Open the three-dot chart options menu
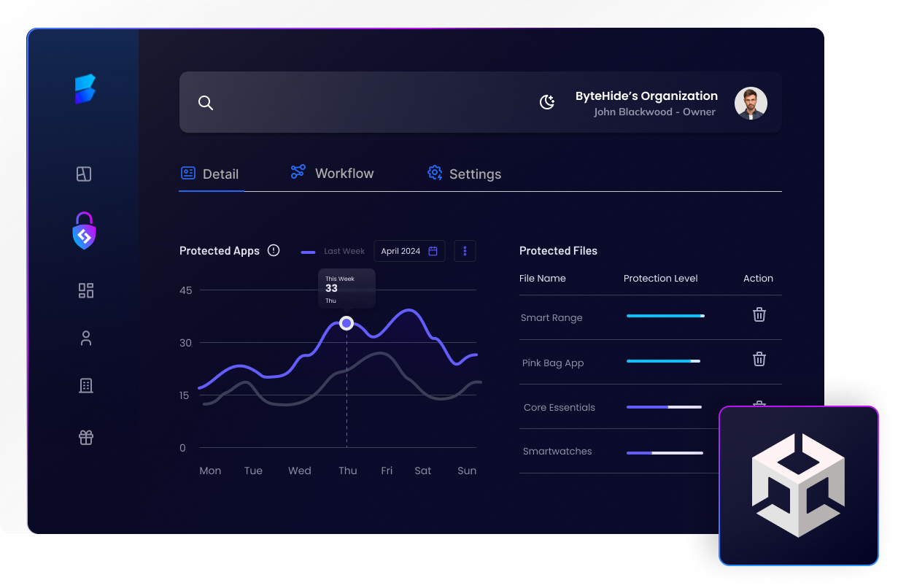Screen dimensions: 898x588 [x=465, y=251]
